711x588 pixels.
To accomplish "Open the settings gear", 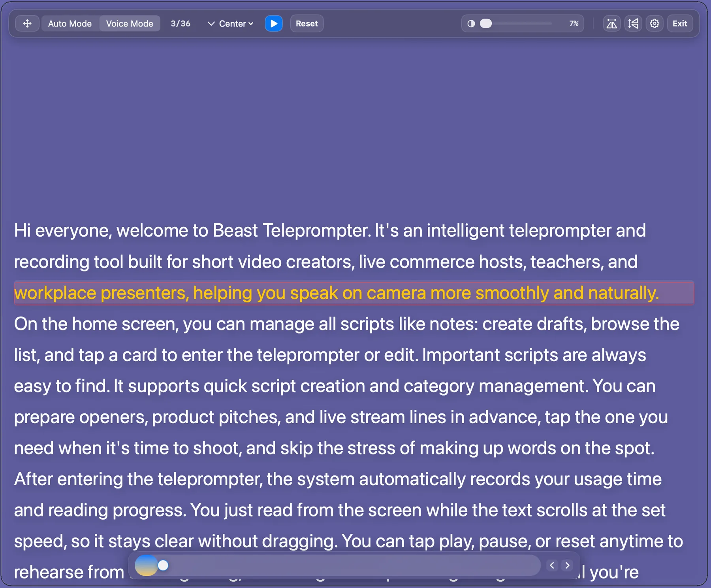I will click(655, 23).
